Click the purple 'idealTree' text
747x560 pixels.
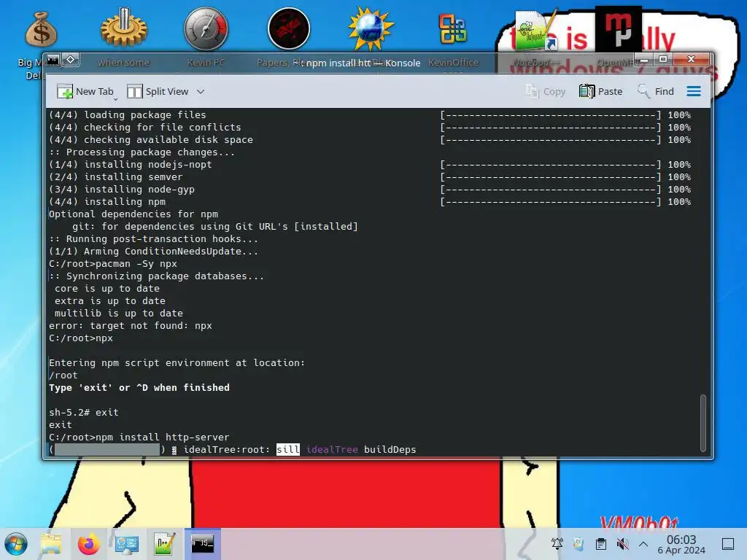pos(332,449)
